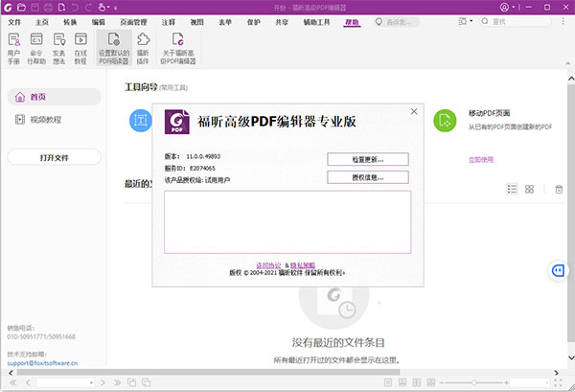Open the 文件 (File) menu
The width and height of the screenshot is (575, 392).
point(14,22)
